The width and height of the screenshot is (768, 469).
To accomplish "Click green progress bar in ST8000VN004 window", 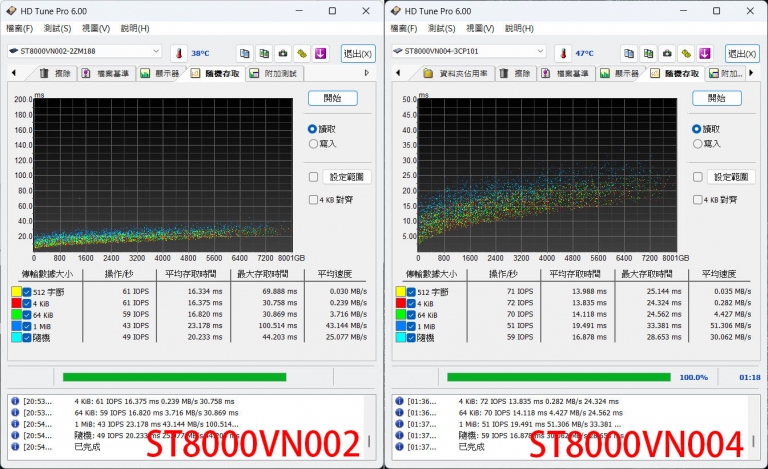I will pos(559,377).
